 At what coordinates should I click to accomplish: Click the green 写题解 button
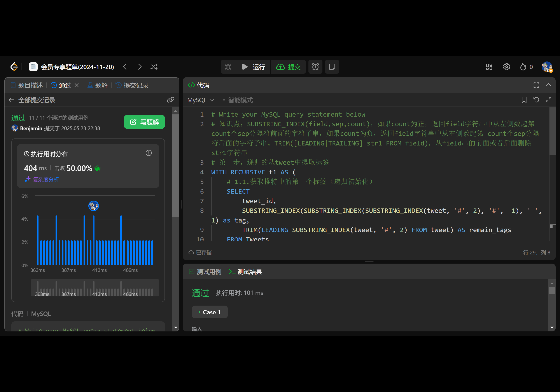pos(144,122)
